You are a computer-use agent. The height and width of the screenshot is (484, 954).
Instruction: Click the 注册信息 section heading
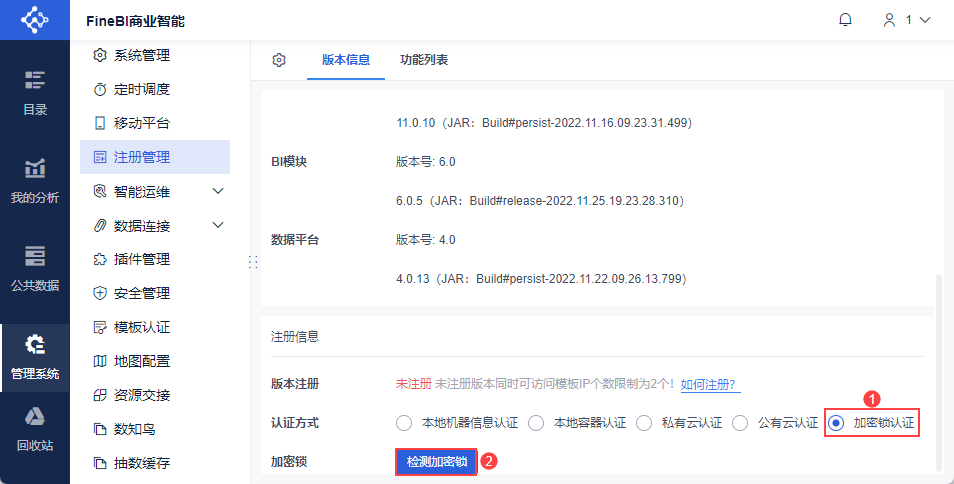coord(295,336)
